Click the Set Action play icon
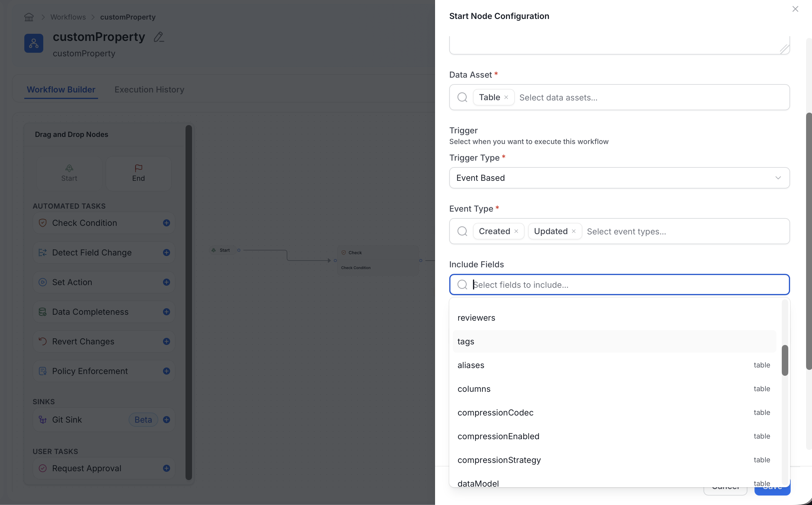 (43, 282)
